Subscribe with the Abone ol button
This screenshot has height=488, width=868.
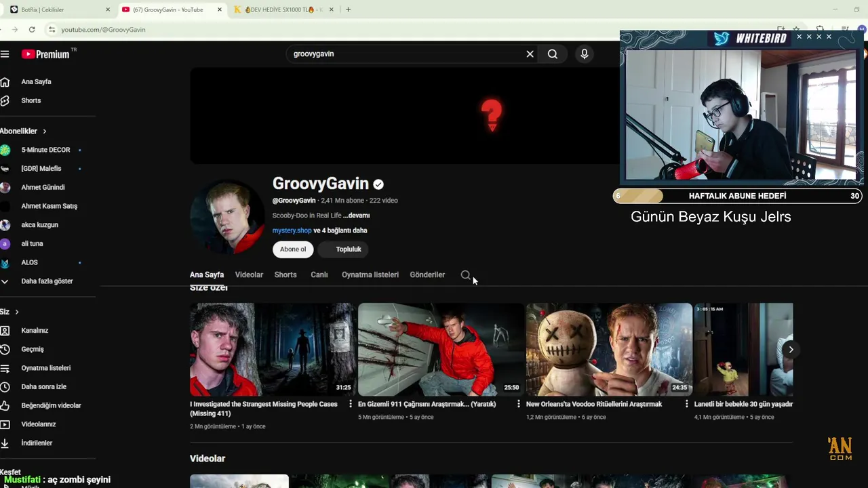[x=293, y=249]
